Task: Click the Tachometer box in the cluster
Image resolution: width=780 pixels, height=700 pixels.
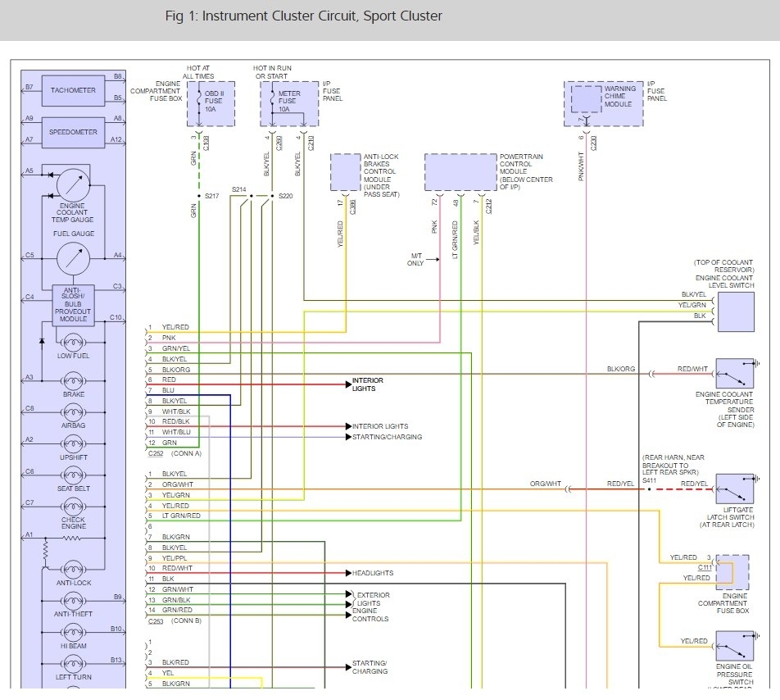Action: point(73,90)
